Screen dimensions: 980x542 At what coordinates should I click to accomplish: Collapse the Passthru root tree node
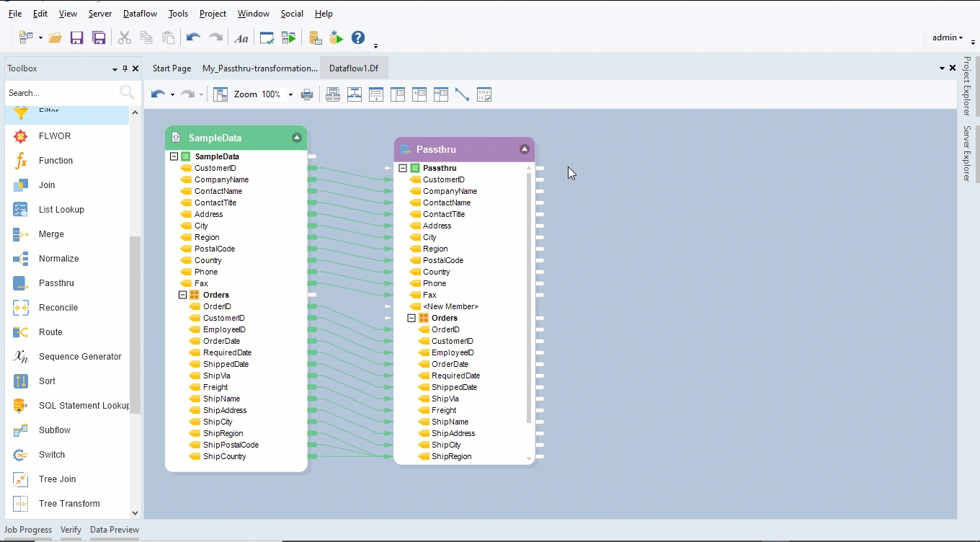[403, 168]
